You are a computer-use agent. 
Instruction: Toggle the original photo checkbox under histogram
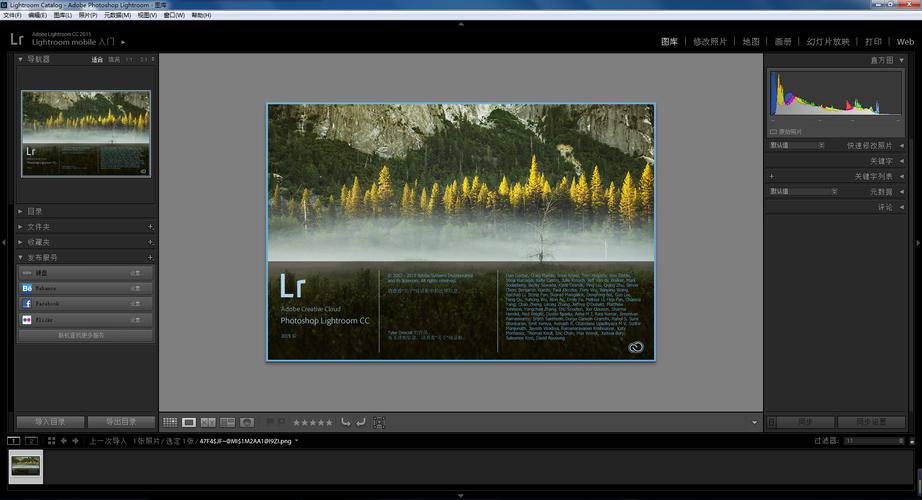tap(773, 131)
